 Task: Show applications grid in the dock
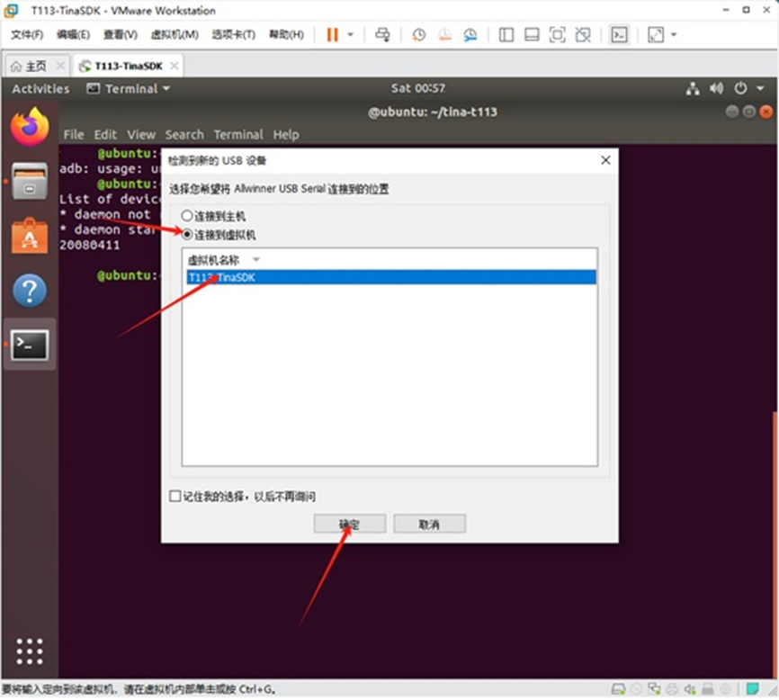point(30,651)
